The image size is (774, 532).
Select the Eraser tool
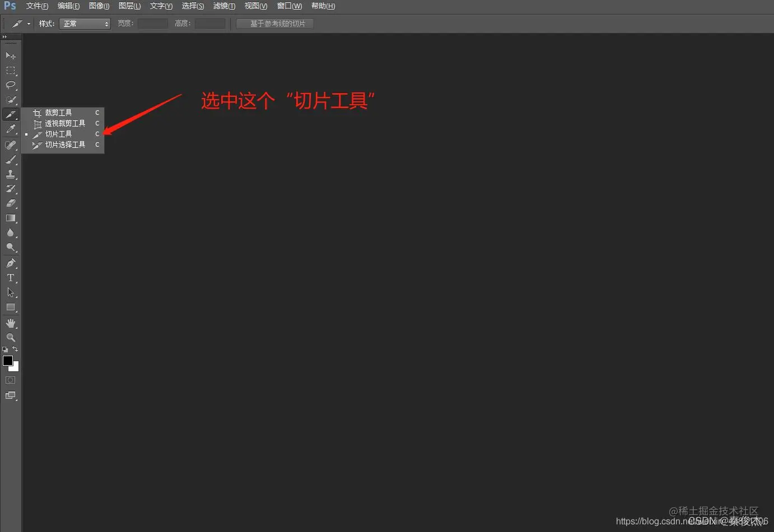pos(11,203)
